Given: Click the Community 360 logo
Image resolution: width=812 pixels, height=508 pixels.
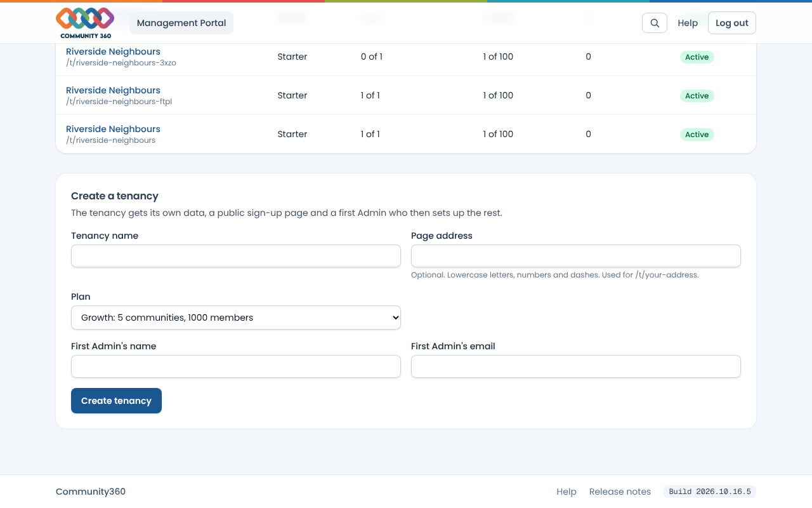Looking at the screenshot, I should coord(85,23).
